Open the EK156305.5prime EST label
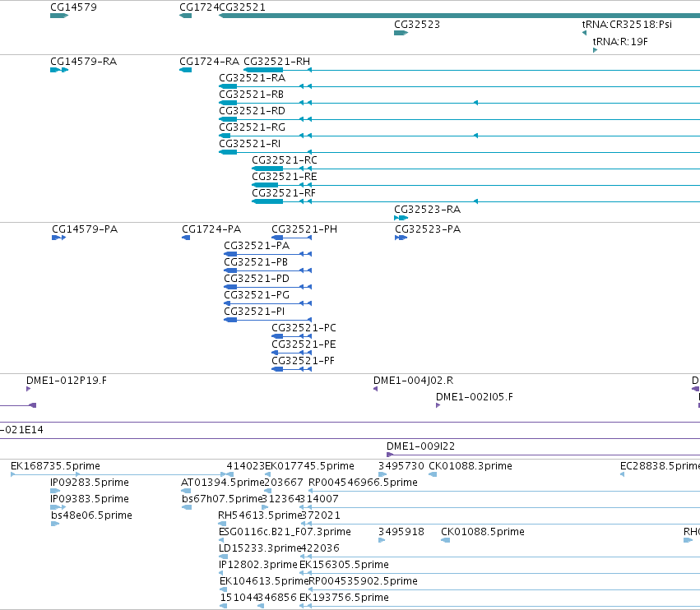Viewport: 700px width, 610px height. tap(344, 565)
